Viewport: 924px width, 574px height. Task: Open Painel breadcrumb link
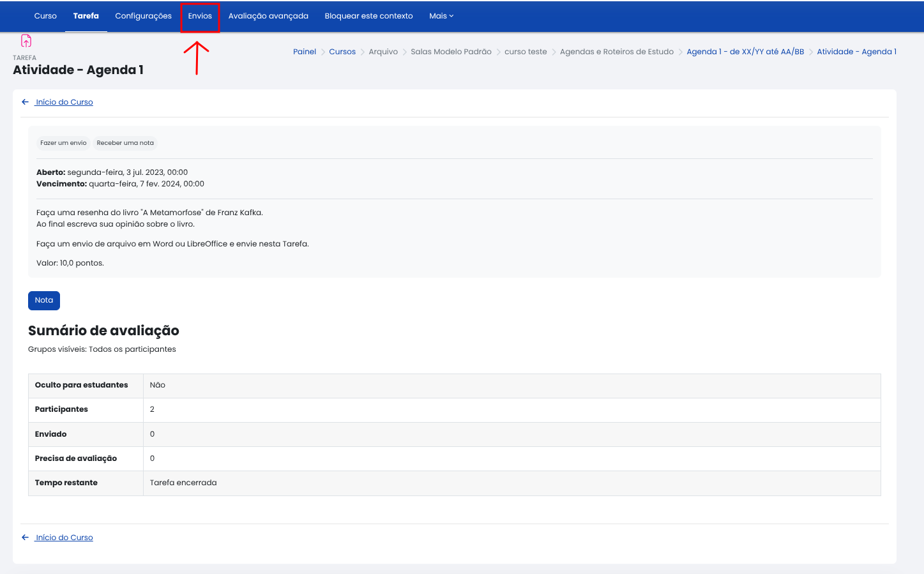tap(305, 52)
